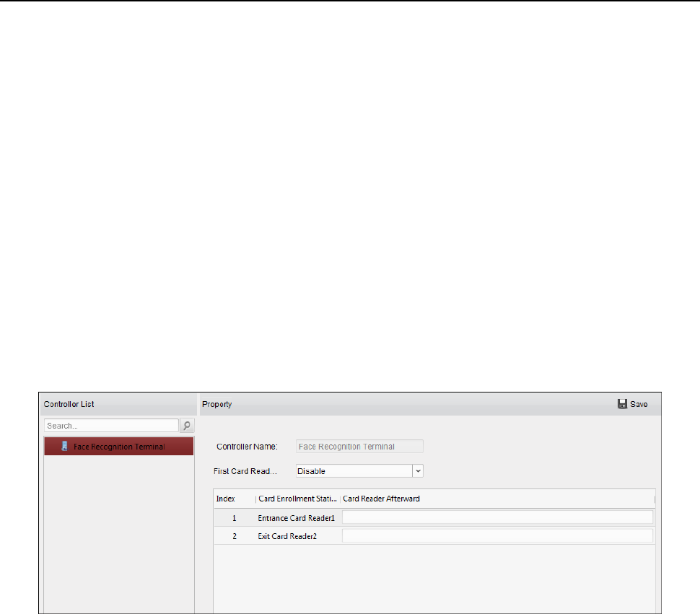Select Face Recognition Terminal in controller list

(x=119, y=446)
